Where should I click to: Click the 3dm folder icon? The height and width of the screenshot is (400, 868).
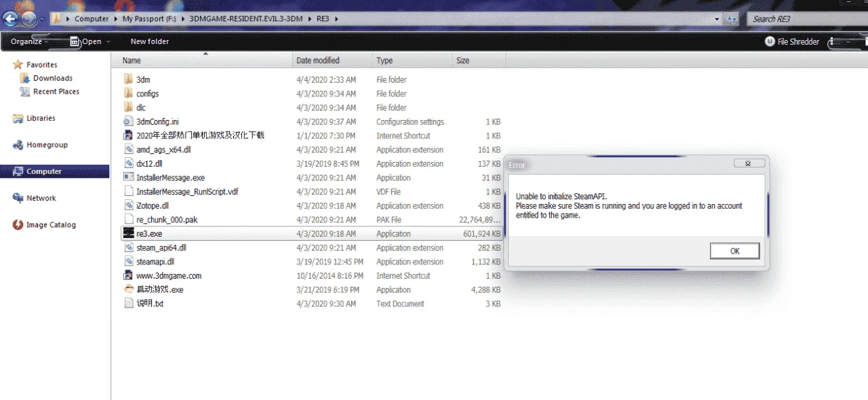129,79
